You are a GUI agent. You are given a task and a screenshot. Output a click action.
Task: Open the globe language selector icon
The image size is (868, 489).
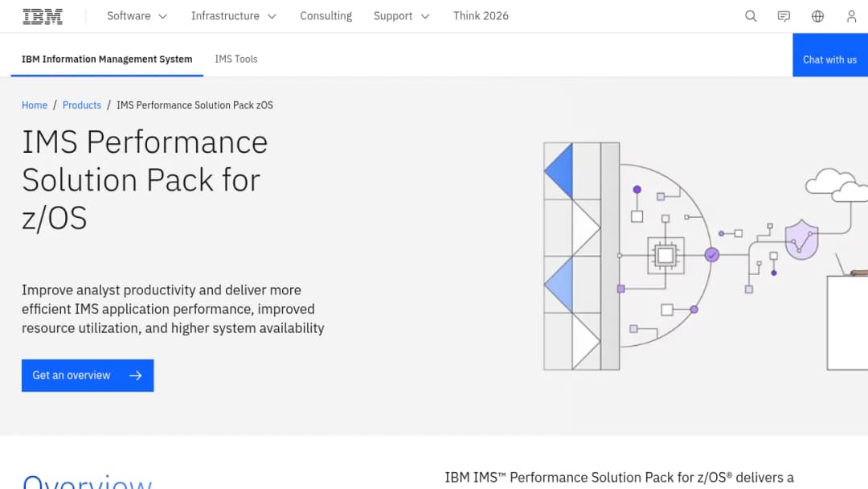pos(817,16)
